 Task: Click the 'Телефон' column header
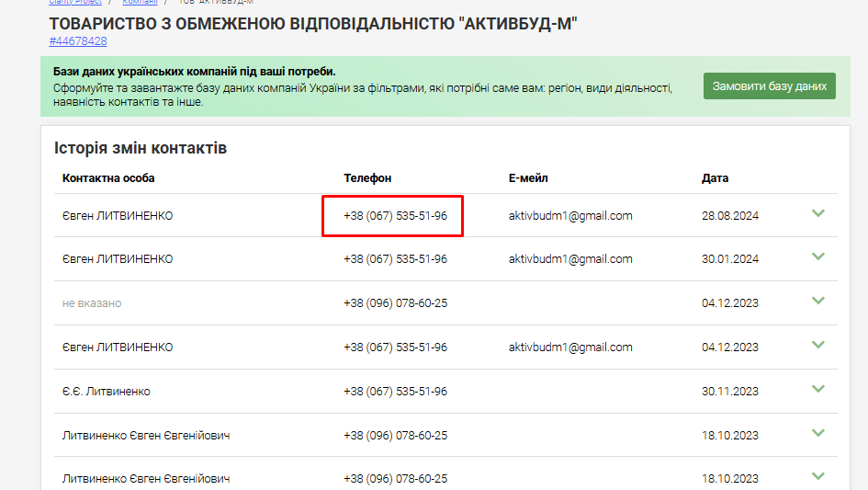367,178
